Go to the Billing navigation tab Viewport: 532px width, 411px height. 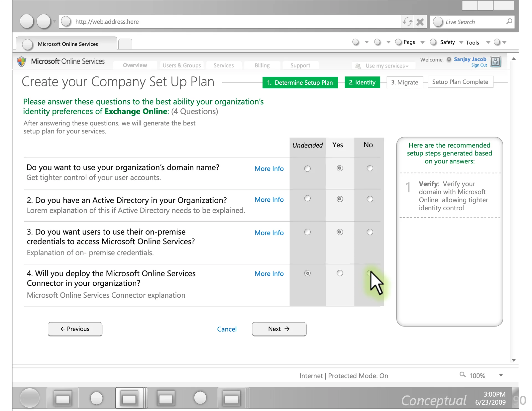click(262, 65)
